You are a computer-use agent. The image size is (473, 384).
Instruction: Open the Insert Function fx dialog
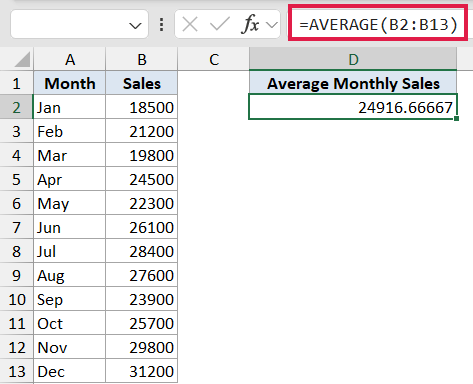[250, 24]
